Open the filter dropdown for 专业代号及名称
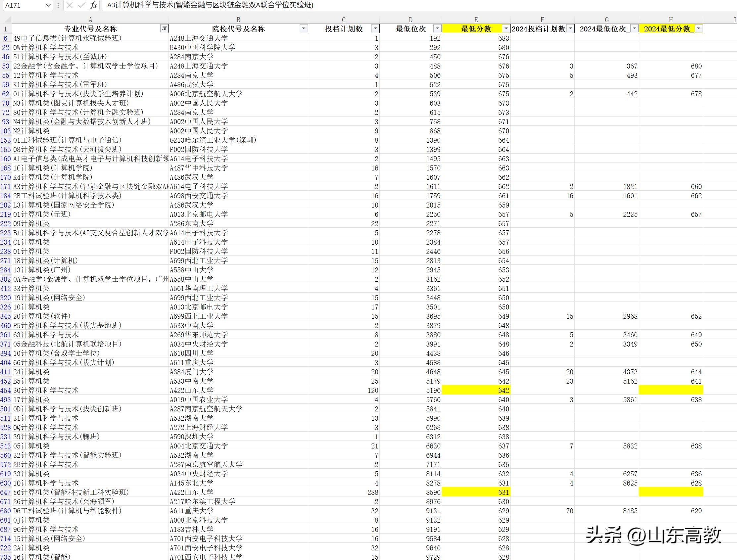Screen dimensions: 737x560 coord(164,29)
